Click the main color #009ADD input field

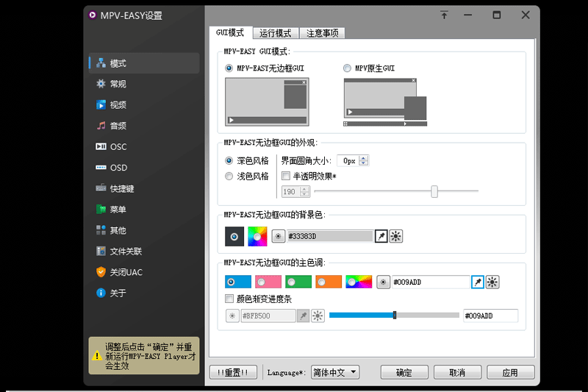[x=431, y=282]
